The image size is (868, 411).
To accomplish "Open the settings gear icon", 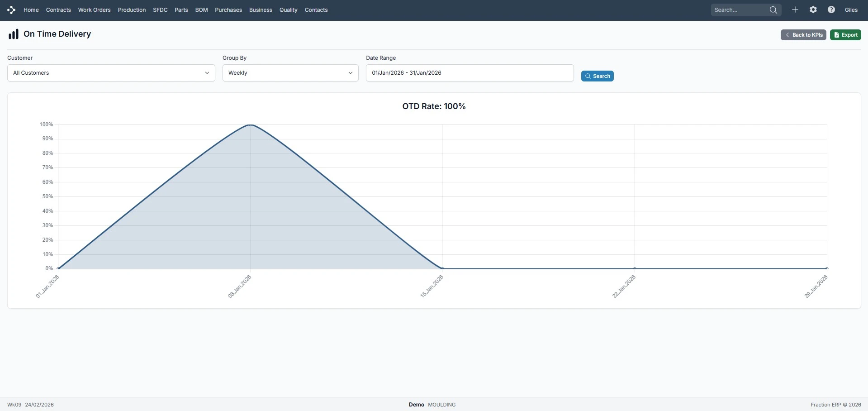I will point(813,10).
